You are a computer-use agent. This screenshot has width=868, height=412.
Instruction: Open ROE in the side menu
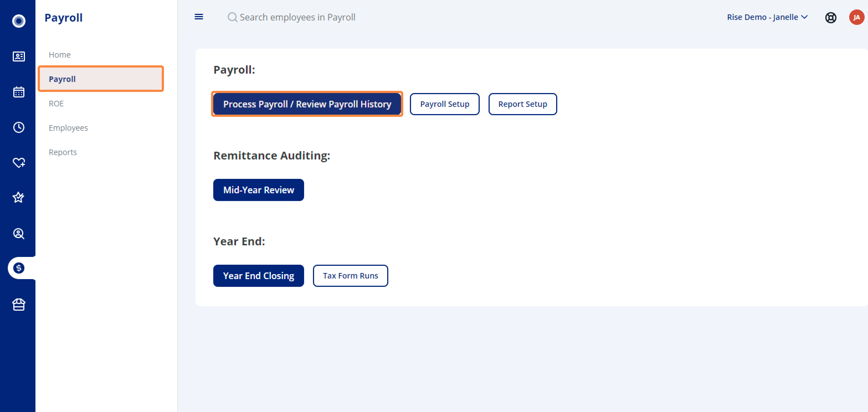click(x=56, y=104)
